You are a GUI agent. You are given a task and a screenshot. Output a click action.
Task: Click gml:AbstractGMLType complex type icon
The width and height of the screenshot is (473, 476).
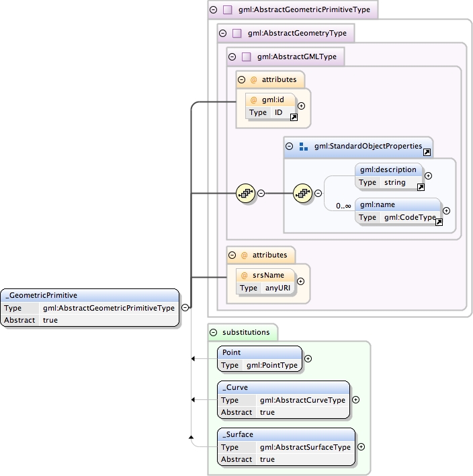tap(246, 56)
